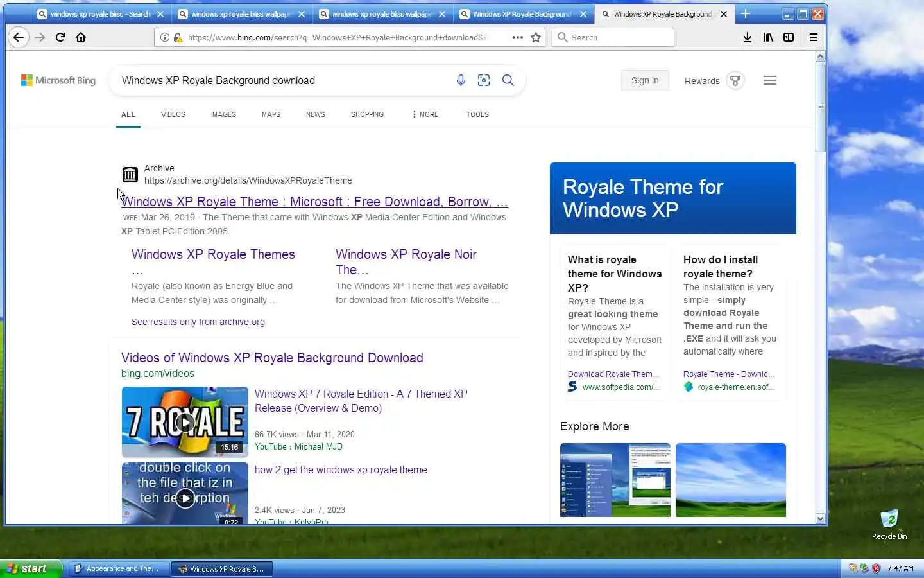Click the Microsoft Bing logo

tap(58, 80)
